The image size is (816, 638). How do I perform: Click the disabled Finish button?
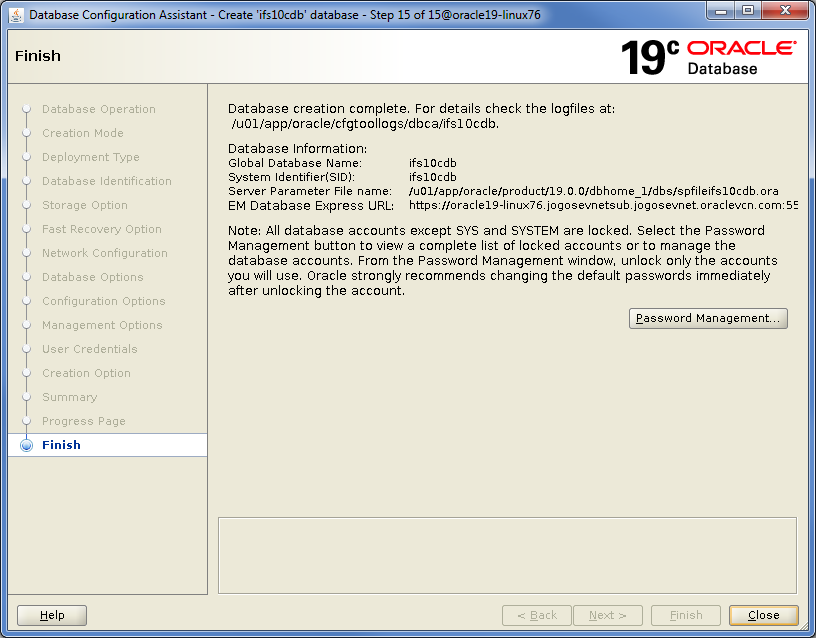(x=685, y=615)
